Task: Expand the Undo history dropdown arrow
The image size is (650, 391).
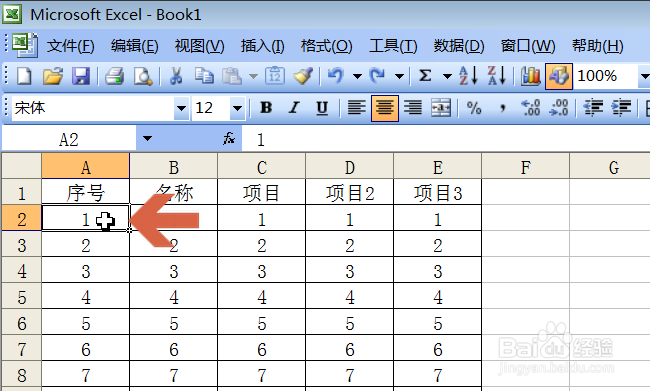Action: (x=357, y=76)
